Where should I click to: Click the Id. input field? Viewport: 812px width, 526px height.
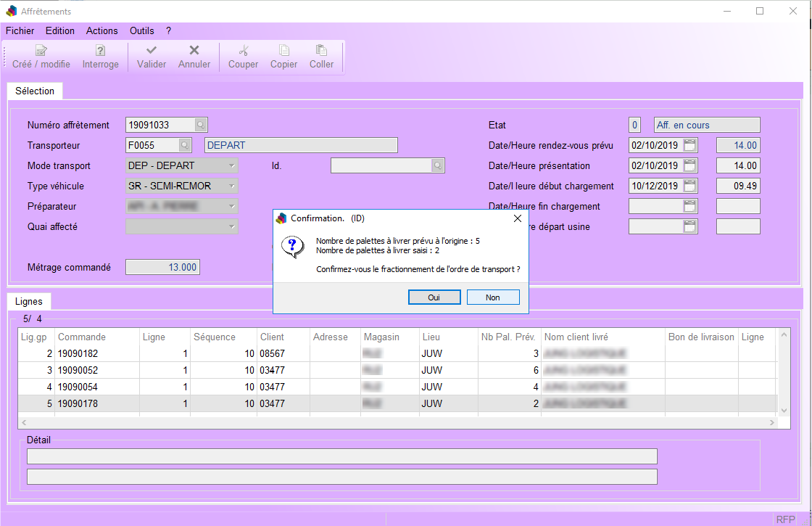tap(381, 166)
